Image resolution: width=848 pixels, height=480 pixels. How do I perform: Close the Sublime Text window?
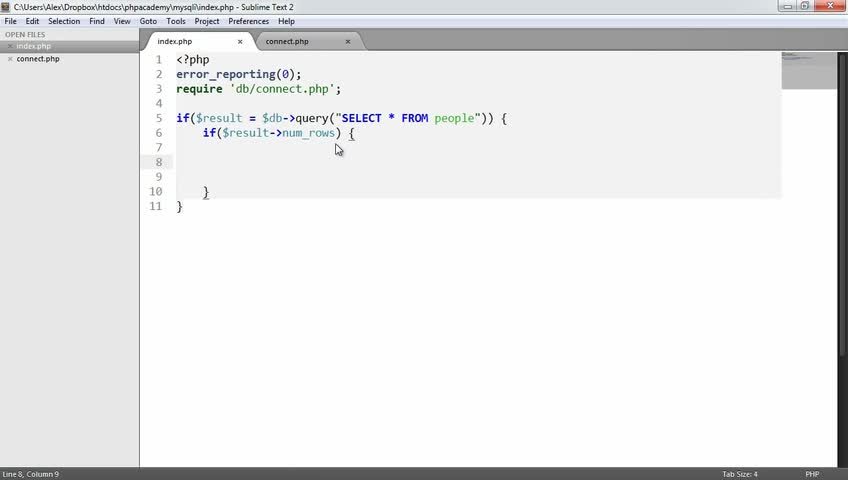point(830,6)
